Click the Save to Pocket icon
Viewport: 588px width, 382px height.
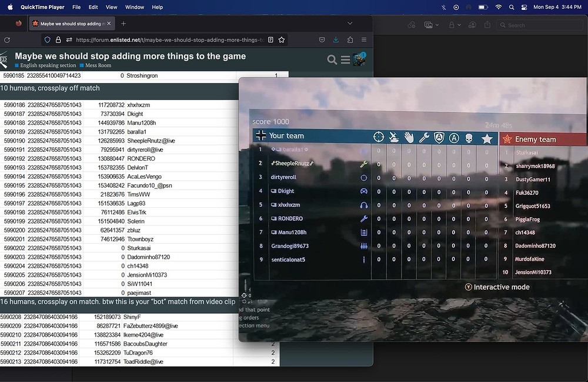[x=322, y=40]
